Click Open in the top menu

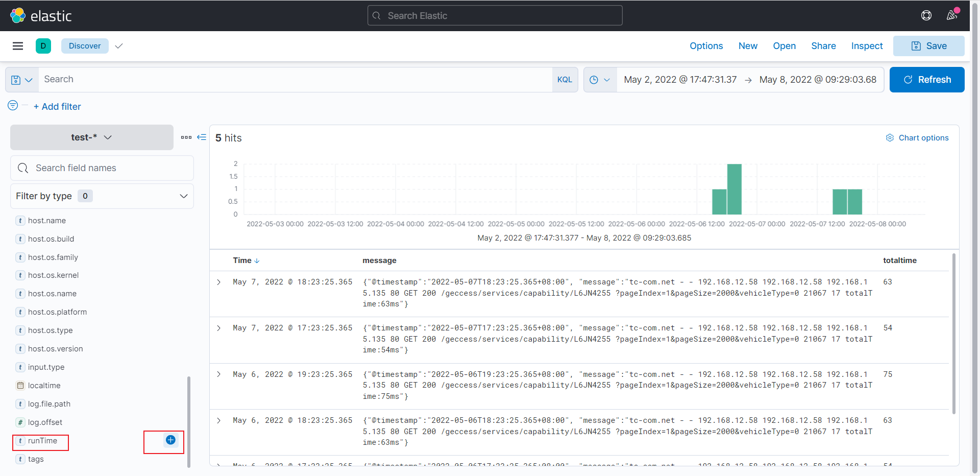click(x=785, y=46)
